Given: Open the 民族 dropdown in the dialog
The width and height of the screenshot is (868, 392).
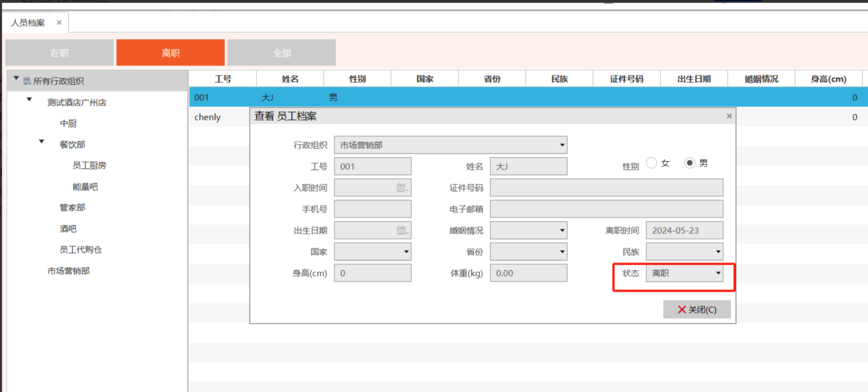Looking at the screenshot, I should tap(718, 252).
